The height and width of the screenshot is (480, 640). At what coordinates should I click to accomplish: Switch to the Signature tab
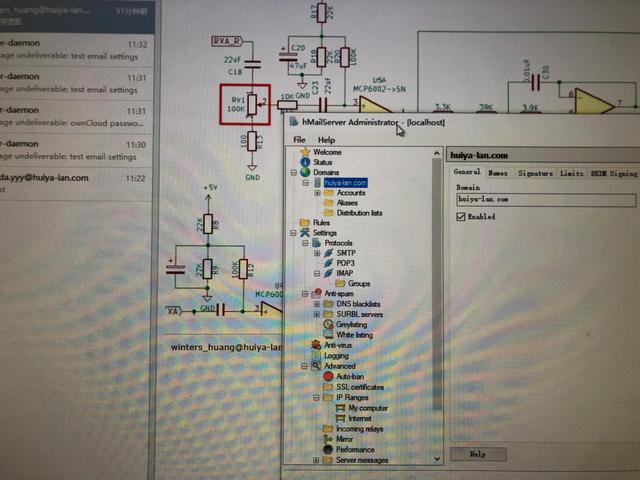[x=536, y=173]
